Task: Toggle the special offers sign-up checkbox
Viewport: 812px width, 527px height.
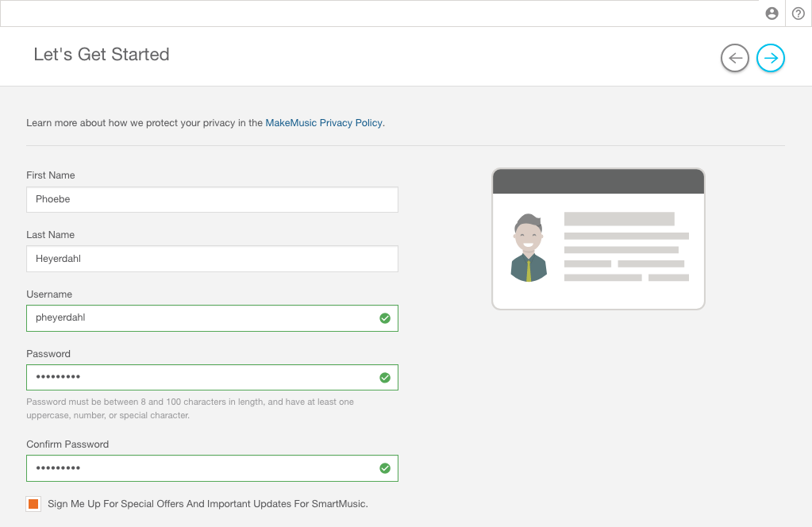Action: [x=33, y=504]
